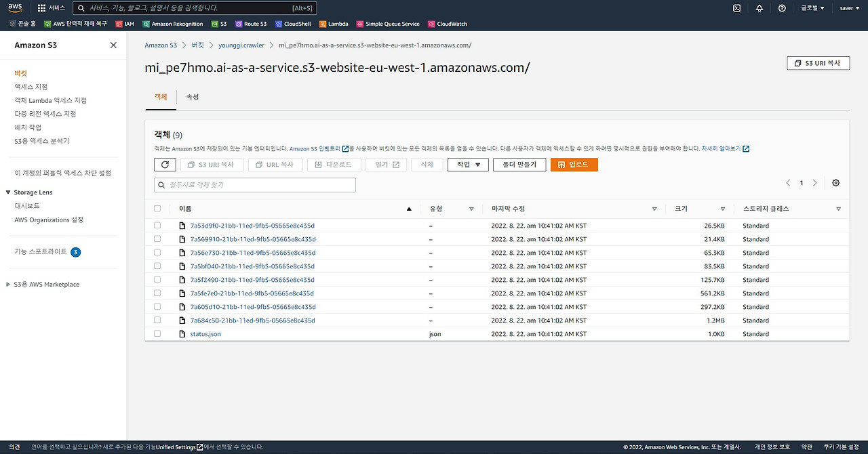Open 액세스 지점 in the sidebar

coord(31,87)
